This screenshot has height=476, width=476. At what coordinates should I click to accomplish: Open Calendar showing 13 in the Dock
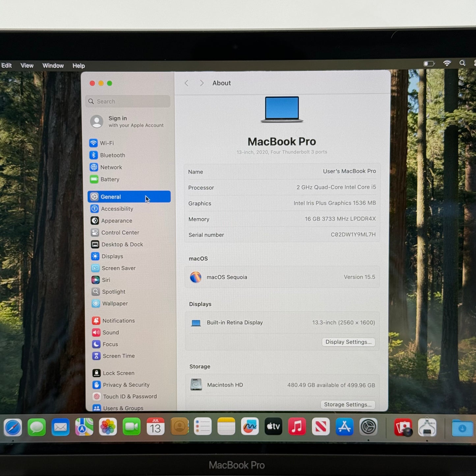[155, 427]
